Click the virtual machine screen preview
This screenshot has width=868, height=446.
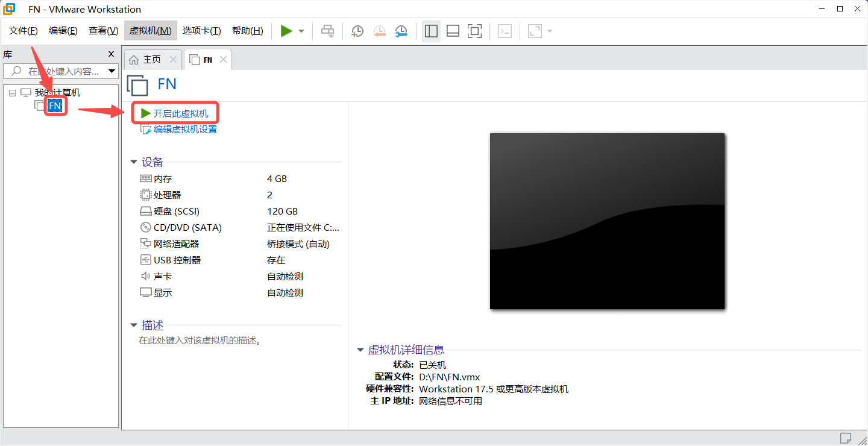pos(607,221)
